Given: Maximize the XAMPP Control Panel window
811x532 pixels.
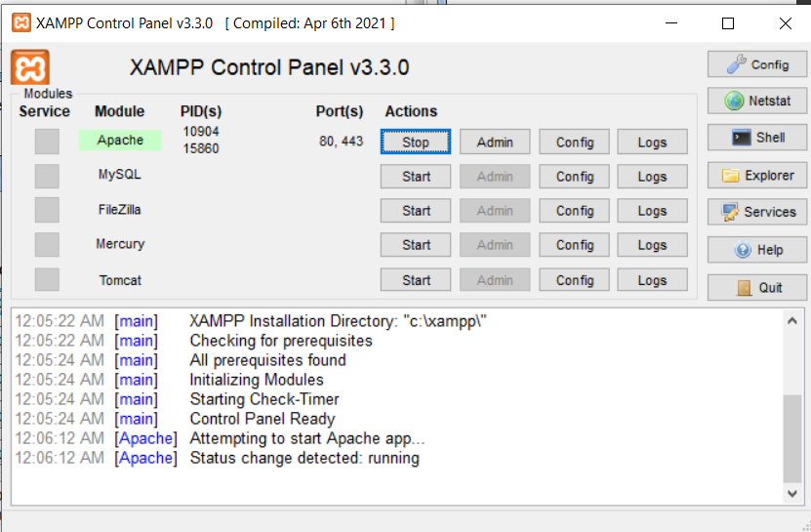Looking at the screenshot, I should (x=728, y=23).
